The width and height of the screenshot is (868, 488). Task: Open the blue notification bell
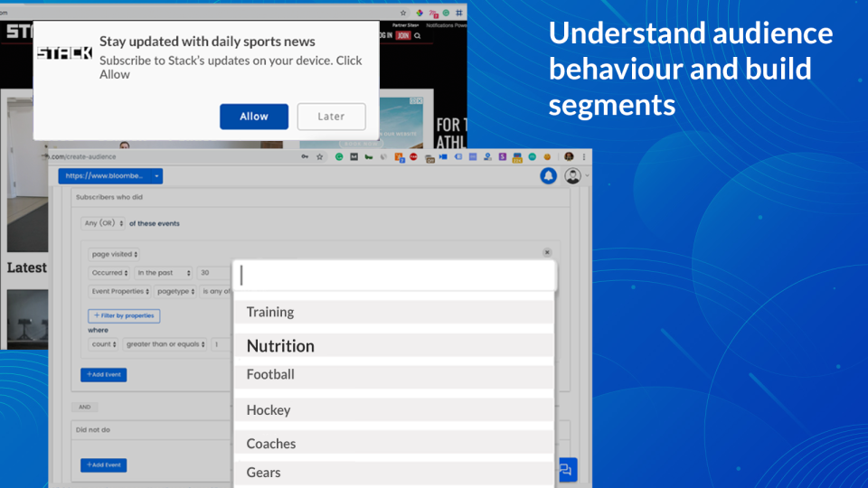(548, 176)
